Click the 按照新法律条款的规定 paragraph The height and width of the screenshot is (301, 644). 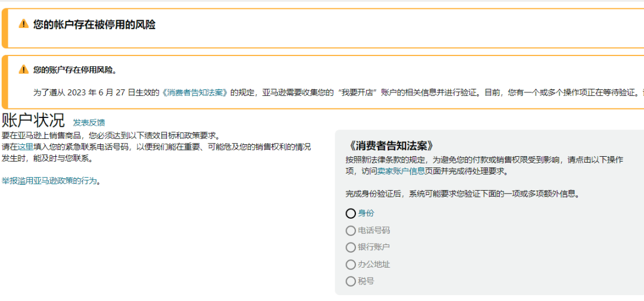pyautogui.click(x=484, y=160)
